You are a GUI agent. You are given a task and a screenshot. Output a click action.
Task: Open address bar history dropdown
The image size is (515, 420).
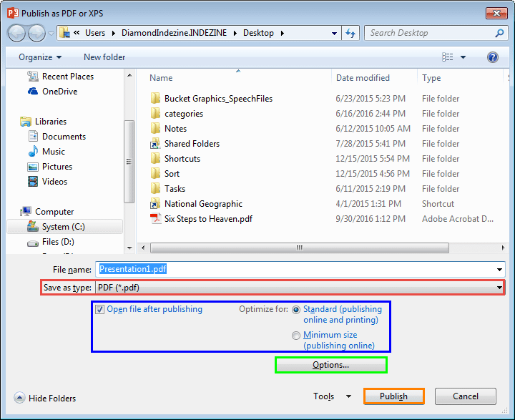[x=334, y=33]
